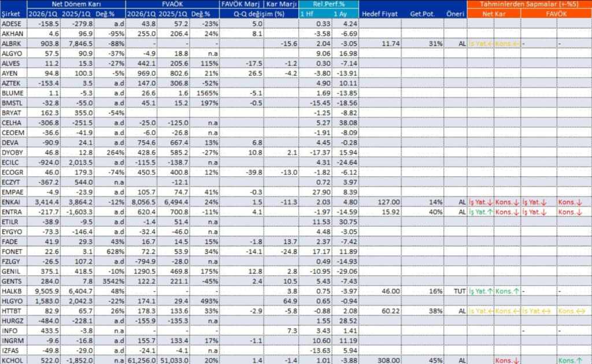Select HALKB target price 46.00
Viewport: 592px width, 364px height.
coord(390,291)
